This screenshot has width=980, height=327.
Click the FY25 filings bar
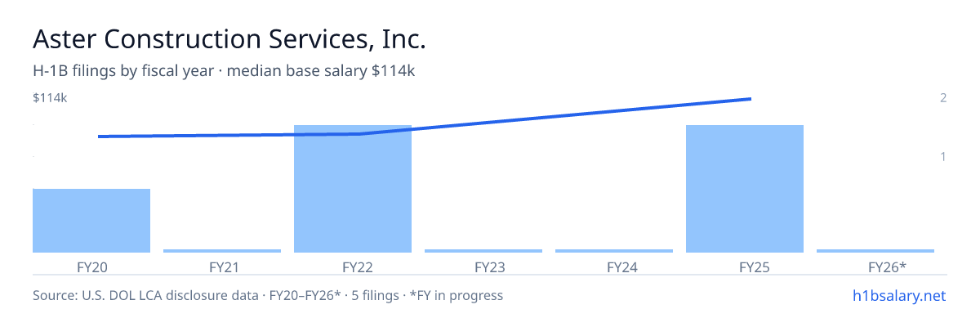click(745, 189)
